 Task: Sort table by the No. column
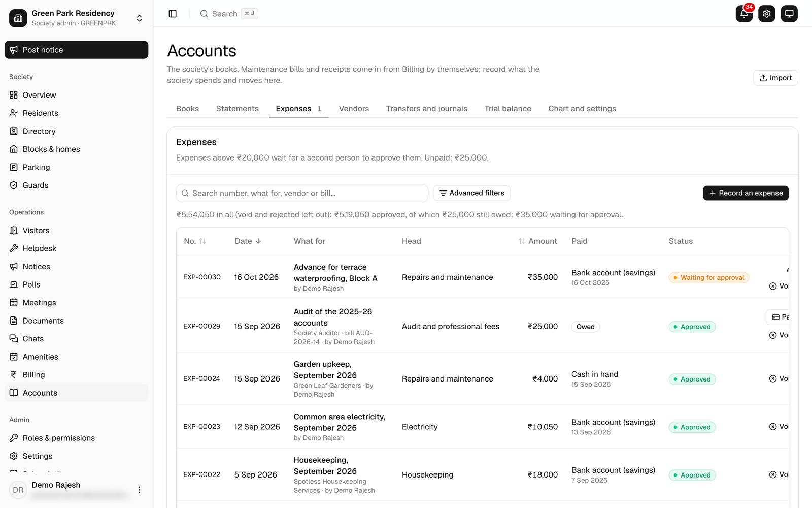[x=195, y=241]
